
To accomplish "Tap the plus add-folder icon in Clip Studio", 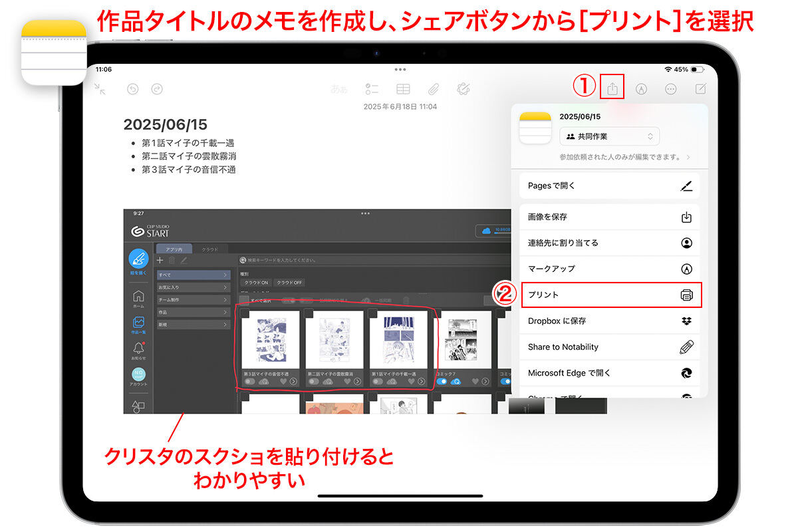I will pos(160,260).
